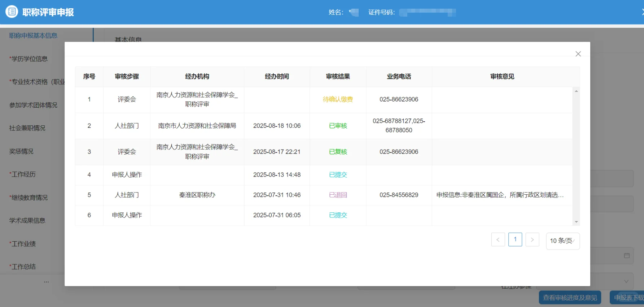Screen dimensions: 644x307
Task: Close the audit progress dialog
Action: coord(578,54)
